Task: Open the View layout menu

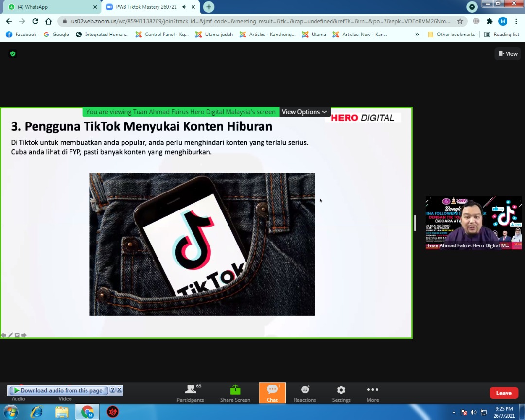Action: point(508,54)
